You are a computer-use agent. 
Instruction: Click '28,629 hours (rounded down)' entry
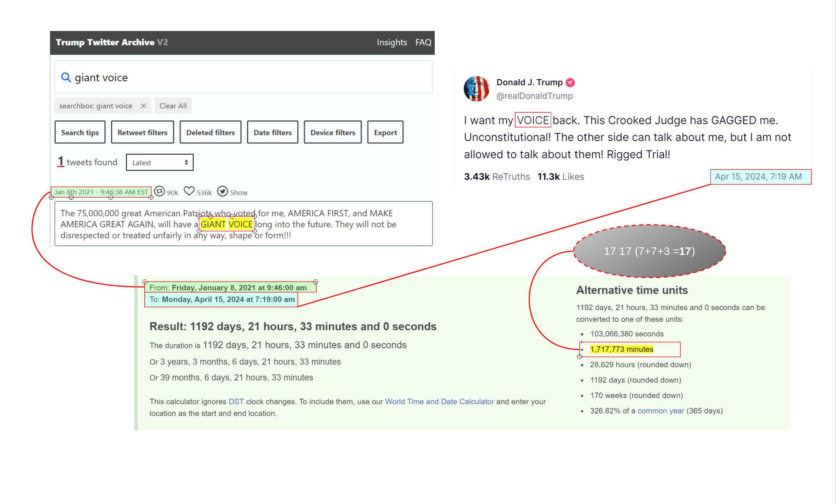tap(641, 365)
